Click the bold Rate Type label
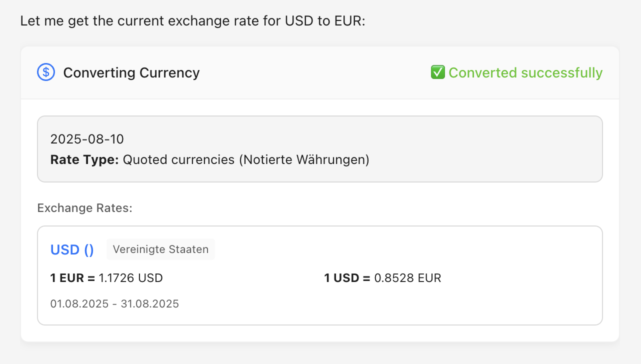The image size is (641, 364). click(x=84, y=160)
